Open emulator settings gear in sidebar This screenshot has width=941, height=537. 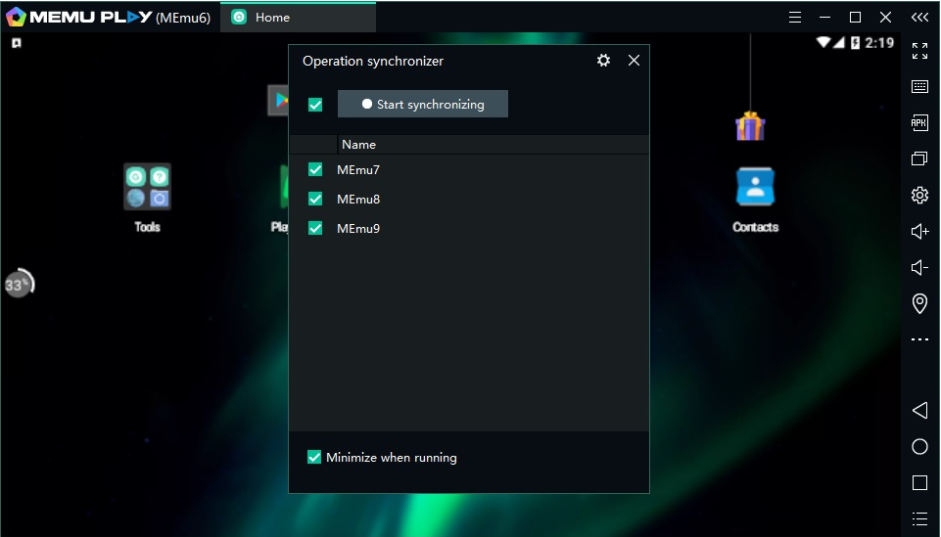pyautogui.click(x=920, y=195)
